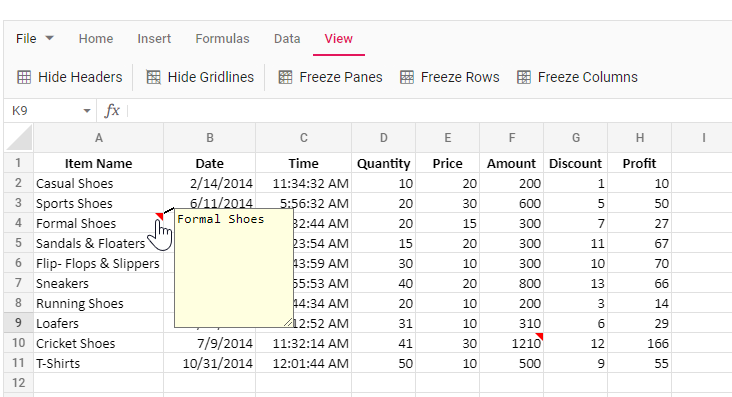Click the Hide Headers text label

point(80,77)
